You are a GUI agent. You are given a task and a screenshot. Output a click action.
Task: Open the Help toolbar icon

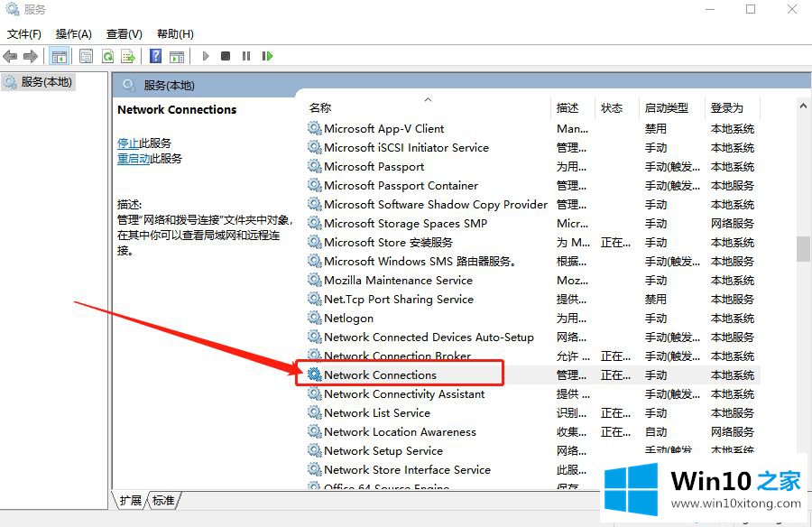(x=155, y=56)
